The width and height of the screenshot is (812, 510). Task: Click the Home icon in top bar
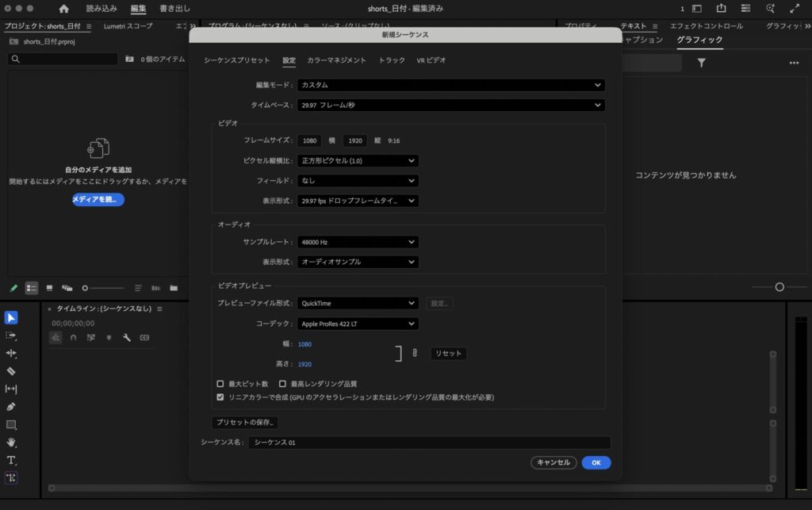click(x=63, y=9)
